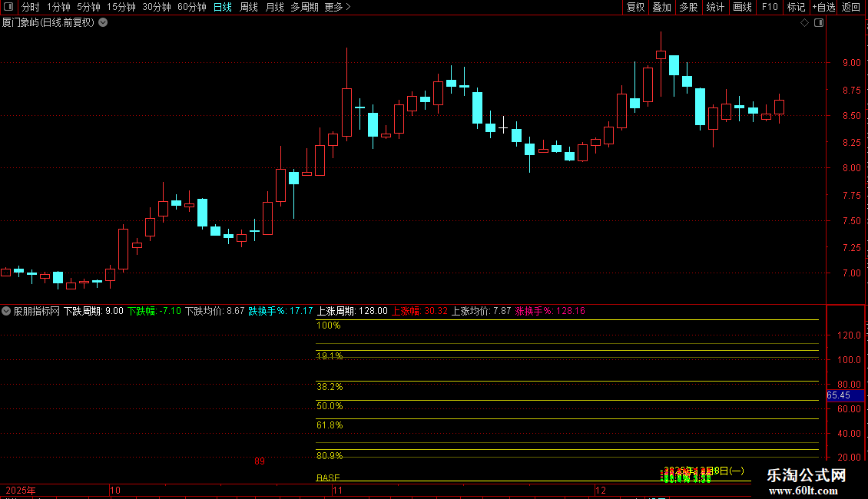Click the highlighted 65.45 axis value

[845, 395]
